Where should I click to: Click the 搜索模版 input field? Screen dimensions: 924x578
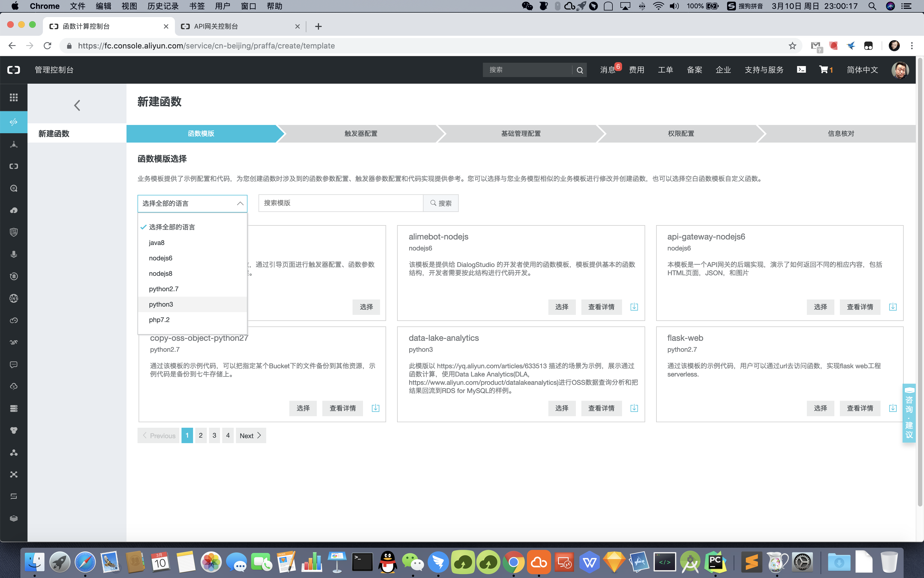click(340, 203)
